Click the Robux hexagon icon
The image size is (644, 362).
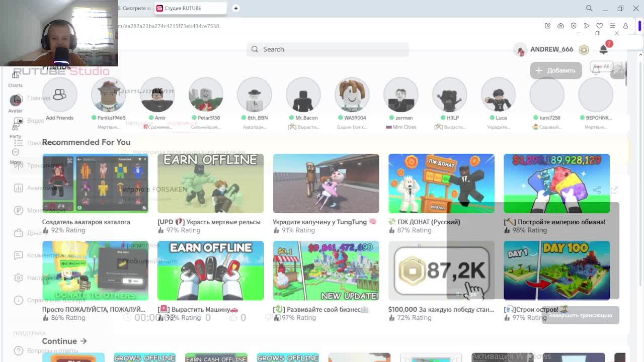(x=584, y=49)
